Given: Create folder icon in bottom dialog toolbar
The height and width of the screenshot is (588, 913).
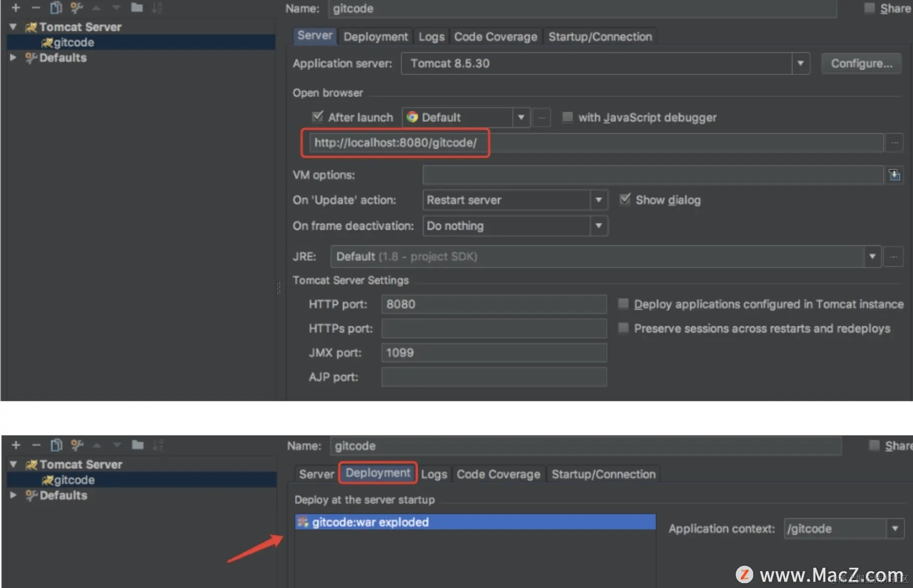Looking at the screenshot, I should (x=138, y=445).
